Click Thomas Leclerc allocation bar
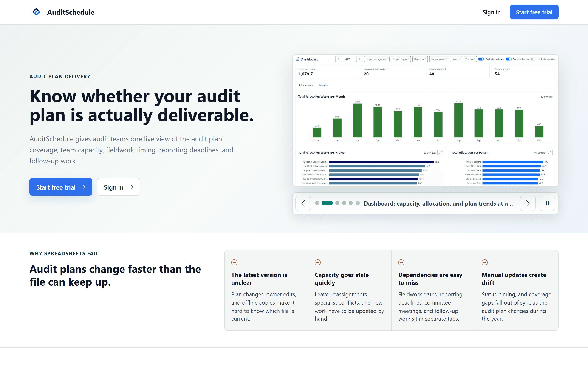The width and height of the screenshot is (588, 368). (x=512, y=162)
